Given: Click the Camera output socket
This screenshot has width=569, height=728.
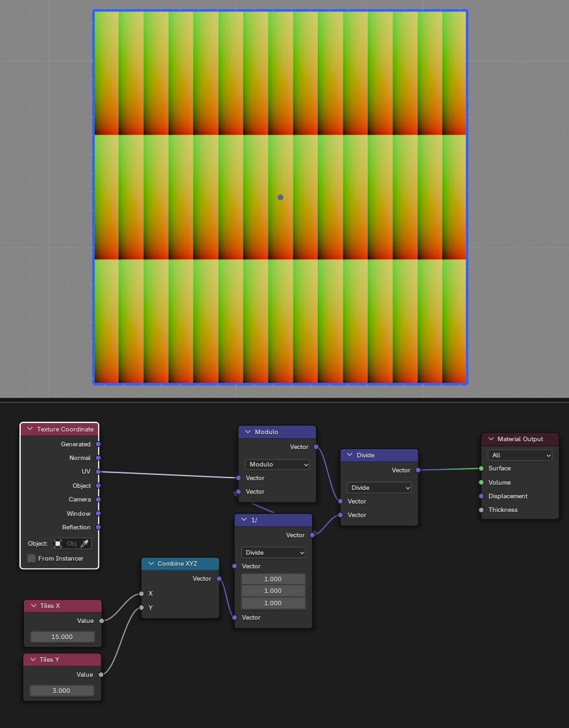Looking at the screenshot, I should 99,499.
